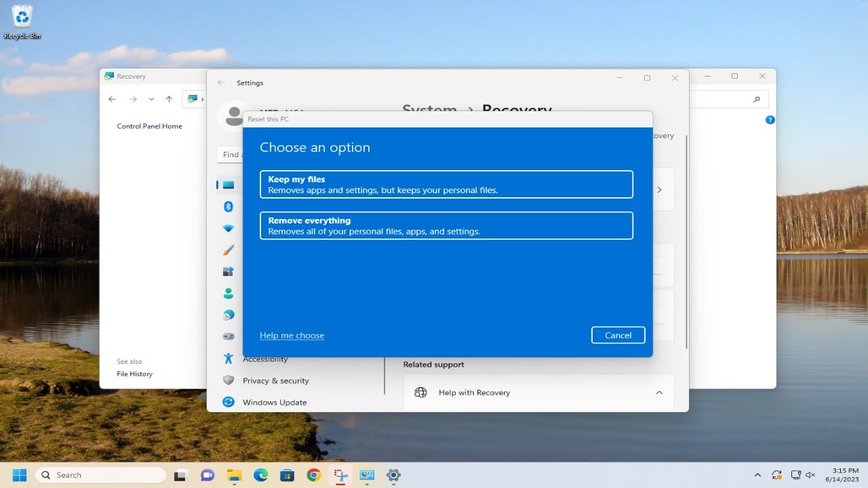This screenshot has height=488, width=868.
Task: Choose the Remove everything option
Action: click(x=446, y=226)
